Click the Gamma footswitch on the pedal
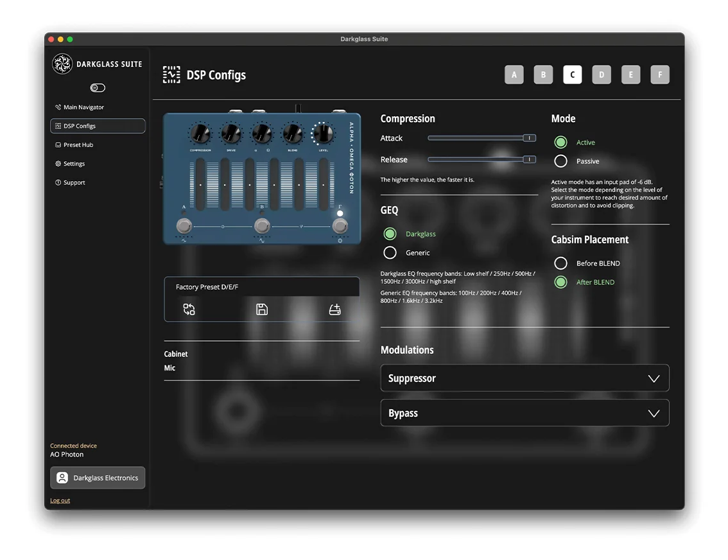The image size is (728, 560). 340,226
